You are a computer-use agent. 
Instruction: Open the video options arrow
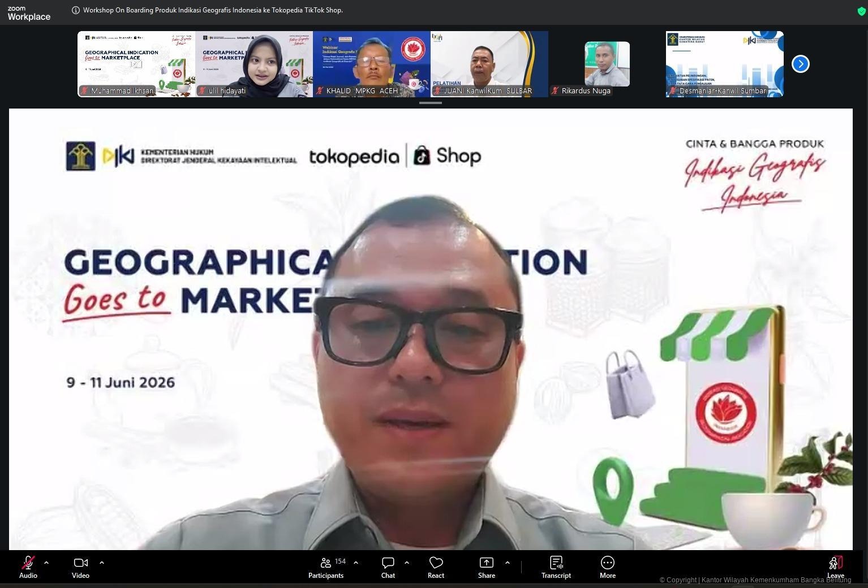coord(102,563)
